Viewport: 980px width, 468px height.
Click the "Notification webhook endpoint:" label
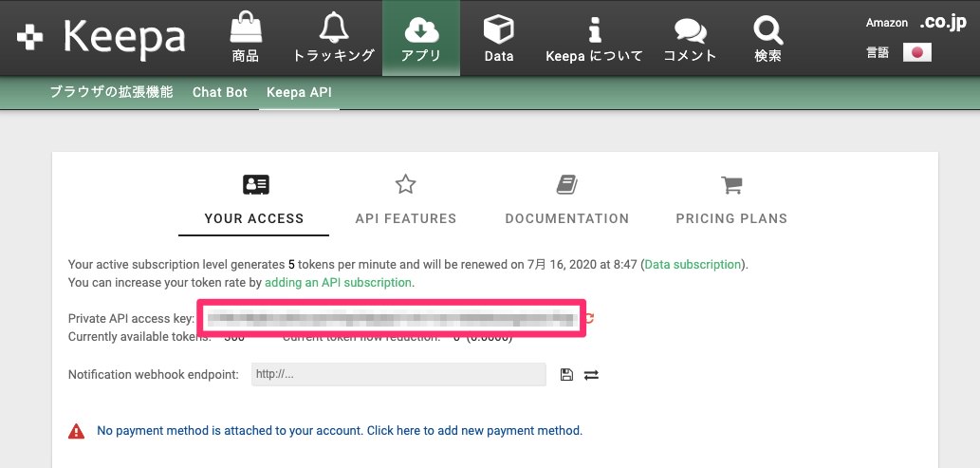(154, 375)
